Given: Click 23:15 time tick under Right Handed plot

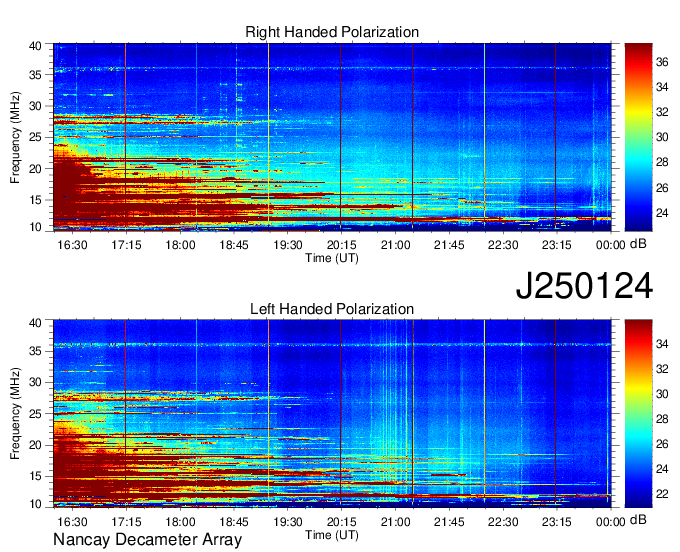Looking at the screenshot, I should coord(557,245).
